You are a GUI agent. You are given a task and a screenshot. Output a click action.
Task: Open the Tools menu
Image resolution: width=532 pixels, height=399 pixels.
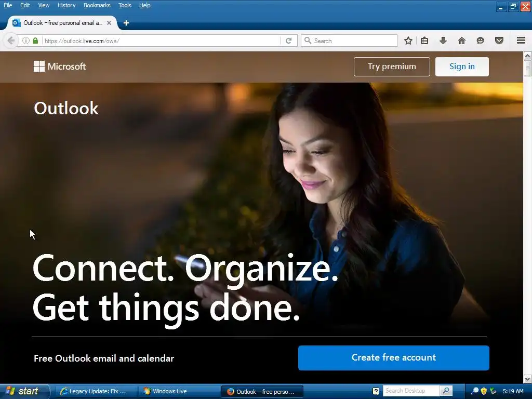pyautogui.click(x=125, y=5)
